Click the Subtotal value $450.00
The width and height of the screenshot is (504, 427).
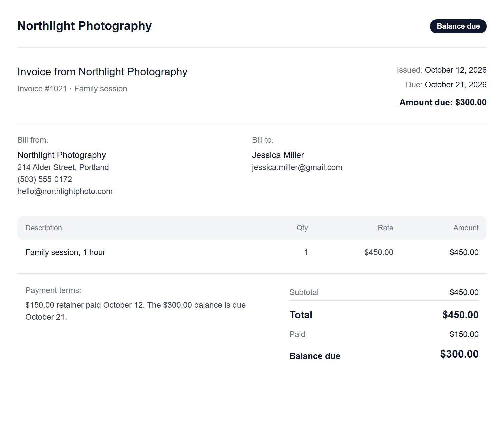(x=464, y=292)
